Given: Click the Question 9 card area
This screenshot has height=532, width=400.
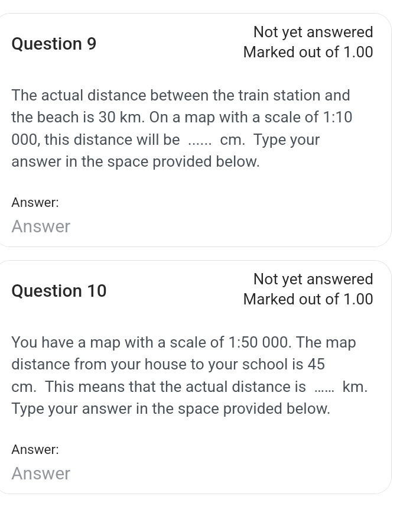Looking at the screenshot, I should pyautogui.click(x=200, y=130).
